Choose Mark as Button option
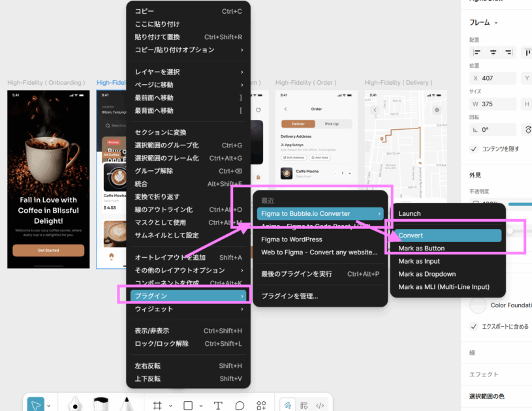Viewport: 532px width, 411px height. 448,248
